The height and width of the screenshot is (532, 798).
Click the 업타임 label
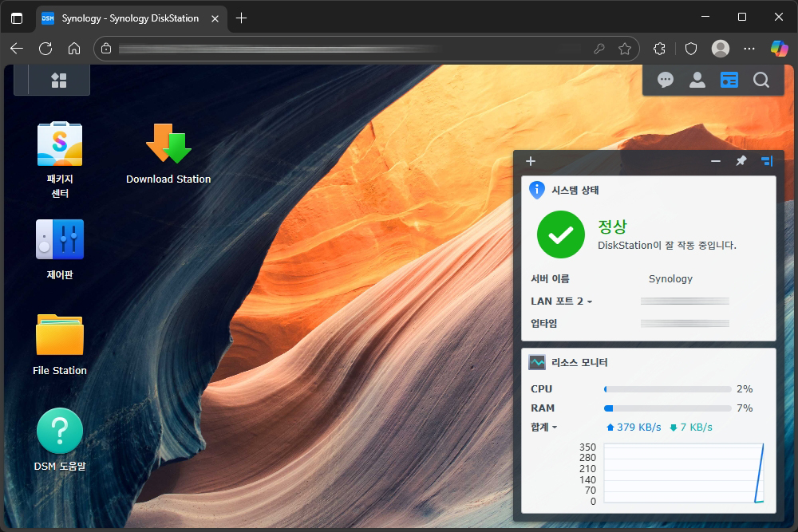(x=543, y=324)
